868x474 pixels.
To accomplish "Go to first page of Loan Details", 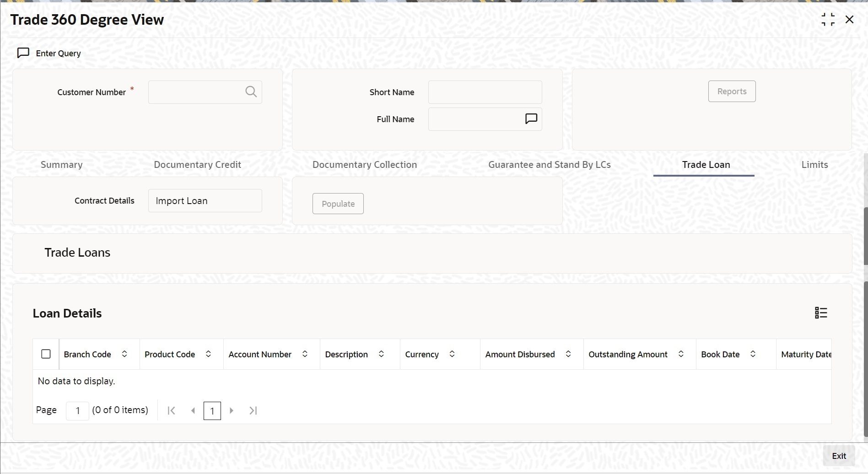I will point(172,411).
